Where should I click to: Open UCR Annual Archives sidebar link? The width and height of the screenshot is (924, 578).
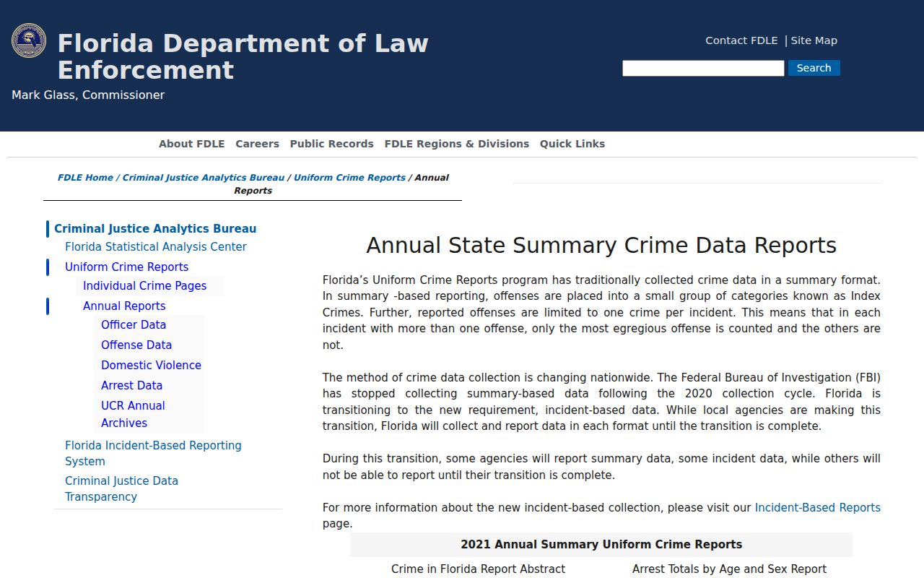click(133, 415)
